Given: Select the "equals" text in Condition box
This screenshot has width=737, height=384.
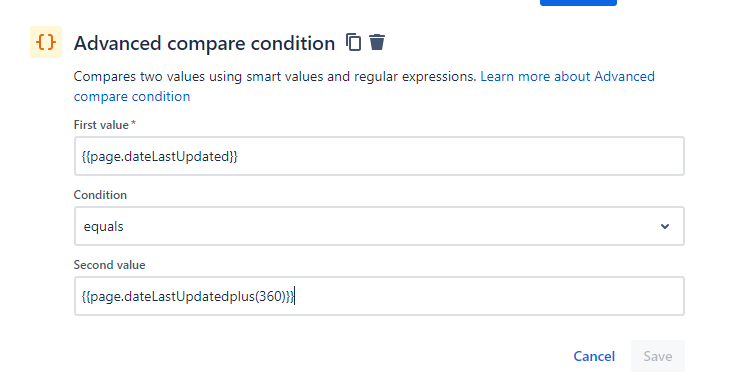Looking at the screenshot, I should click(x=103, y=227).
